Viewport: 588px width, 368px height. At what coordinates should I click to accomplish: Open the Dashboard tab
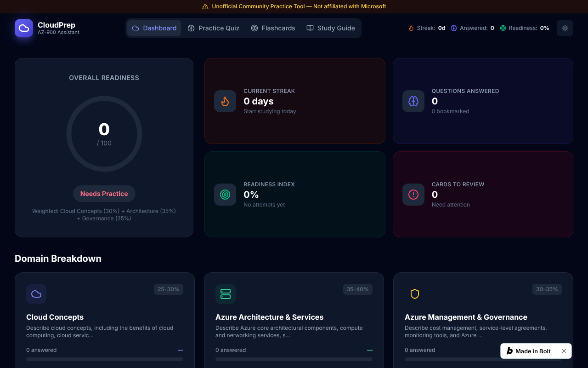(x=154, y=28)
